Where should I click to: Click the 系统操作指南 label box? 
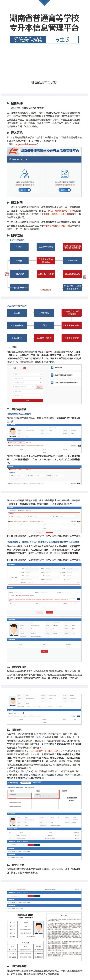(x=28, y=40)
